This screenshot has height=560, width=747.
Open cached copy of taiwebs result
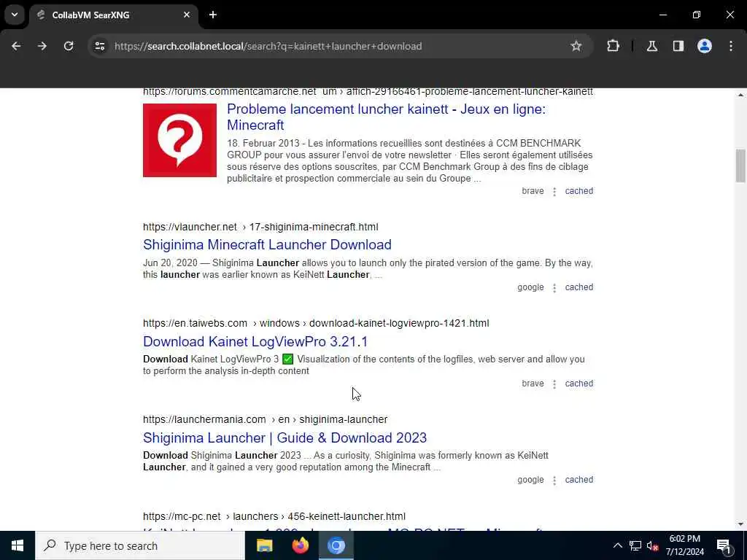[578, 384]
